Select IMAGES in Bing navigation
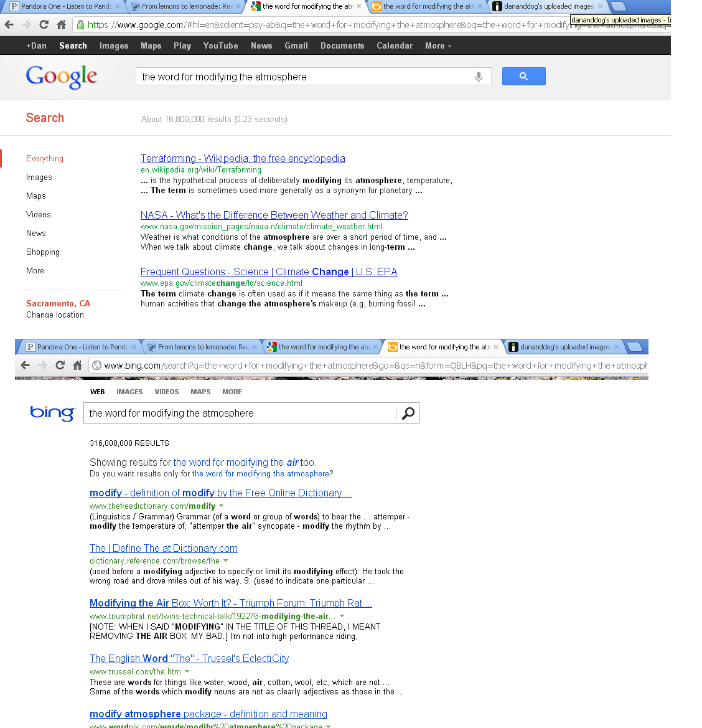The width and height of the screenshot is (702, 728). pos(129,392)
